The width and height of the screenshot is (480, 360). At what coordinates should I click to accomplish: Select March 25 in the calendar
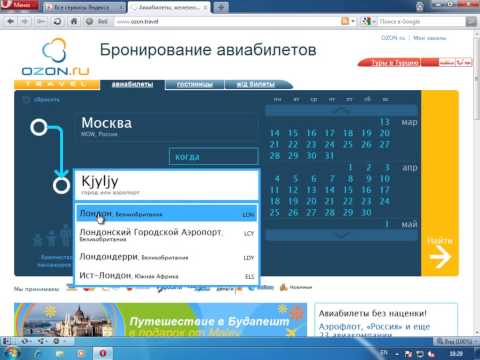pyautogui.click(x=348, y=144)
